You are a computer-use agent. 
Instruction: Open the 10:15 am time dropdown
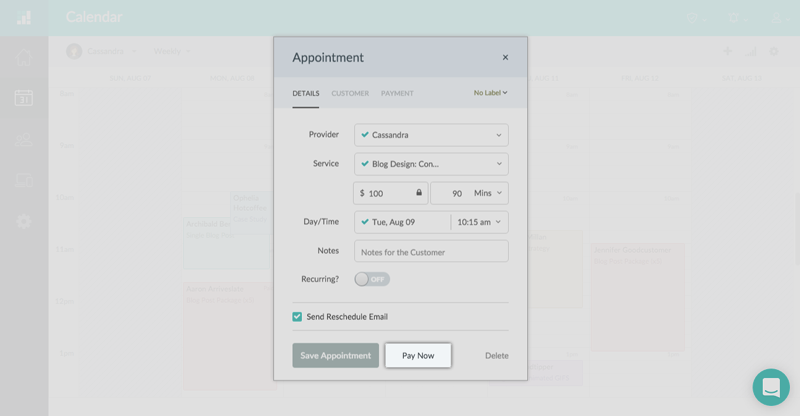coord(480,222)
